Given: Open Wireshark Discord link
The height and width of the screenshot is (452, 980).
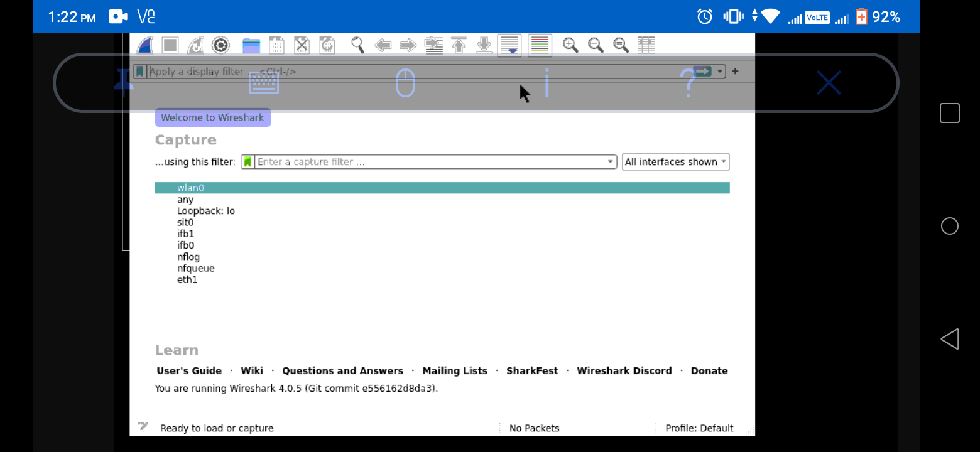Looking at the screenshot, I should coord(624,371).
